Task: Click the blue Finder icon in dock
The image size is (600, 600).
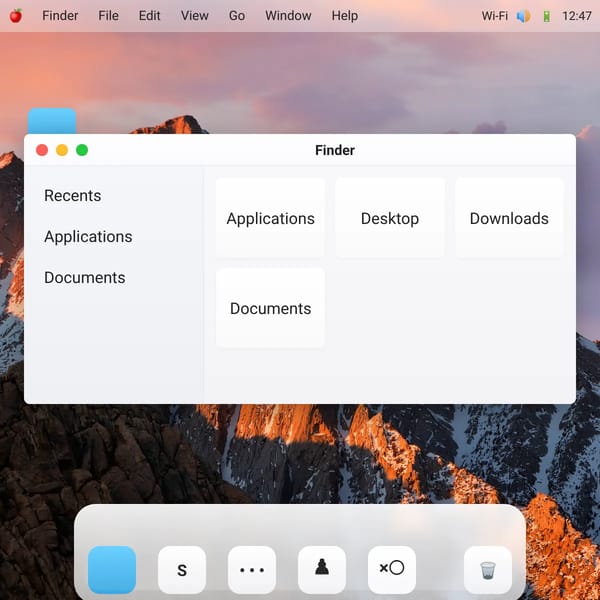Action: [112, 570]
